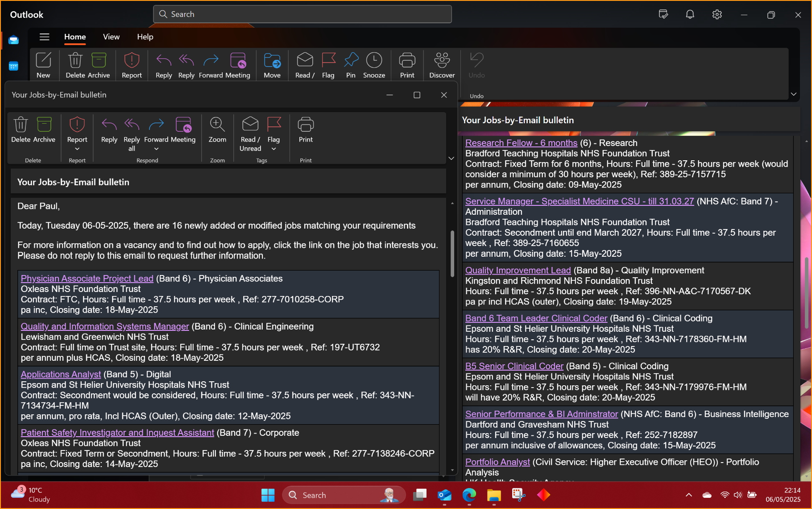The image size is (812, 509).
Task: Click the taskbar volume icon
Action: 738,495
